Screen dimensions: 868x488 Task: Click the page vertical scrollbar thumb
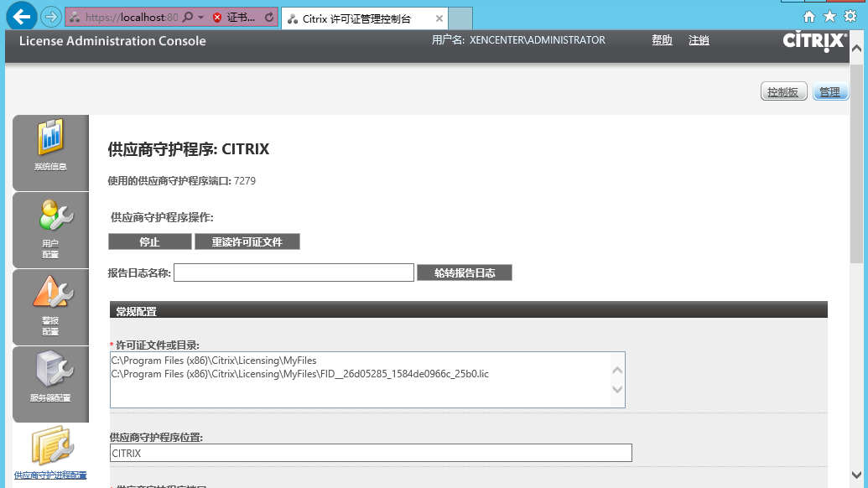857,164
